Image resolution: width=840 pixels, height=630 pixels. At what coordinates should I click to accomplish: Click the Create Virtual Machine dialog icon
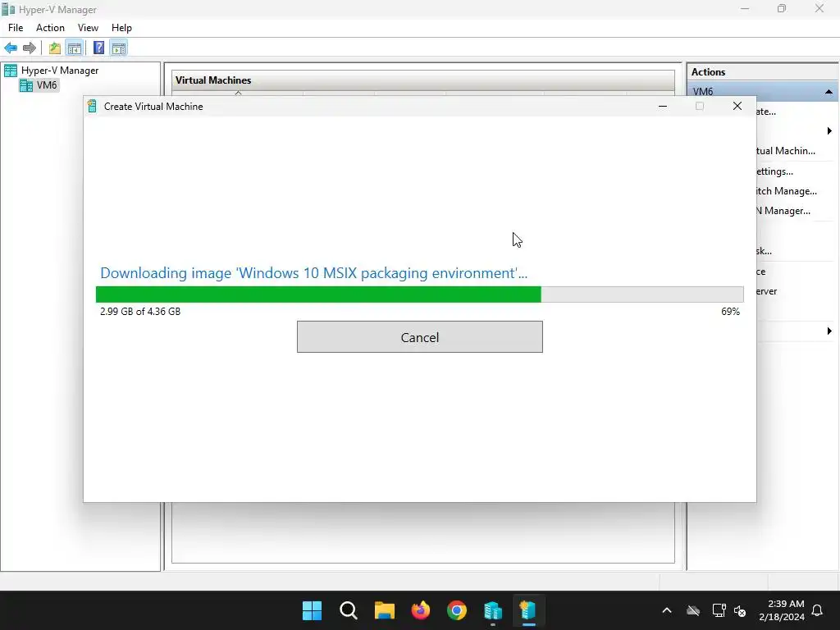[x=92, y=106]
